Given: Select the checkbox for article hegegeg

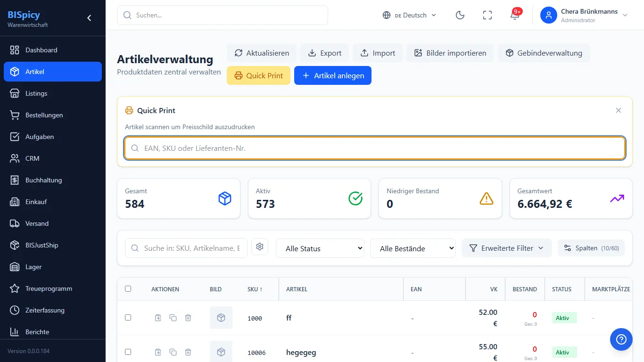Looking at the screenshot, I should click(x=128, y=352).
